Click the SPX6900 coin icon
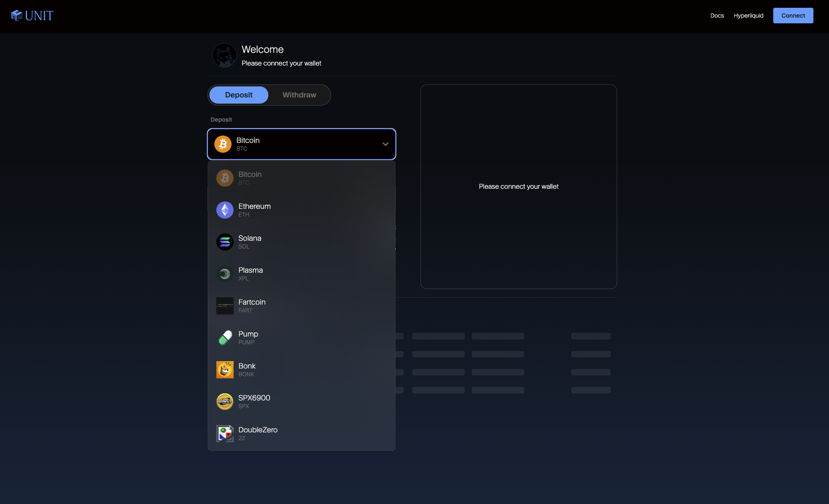Image resolution: width=829 pixels, height=504 pixels. (x=225, y=402)
